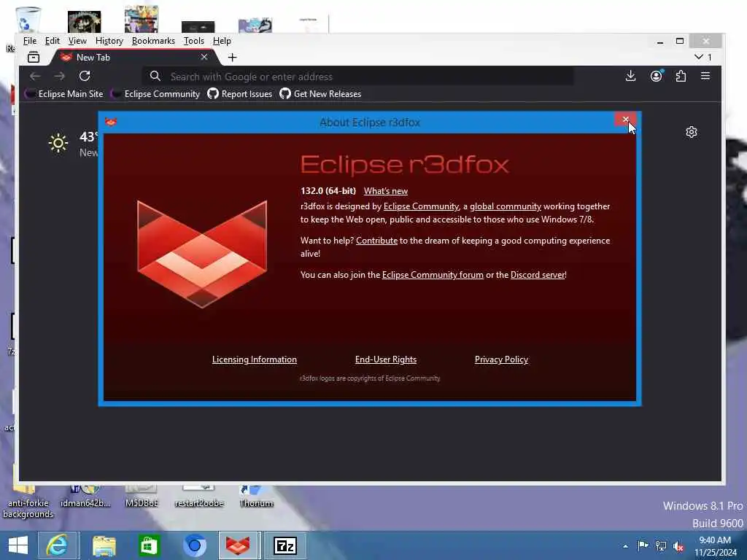This screenshot has width=747, height=560.
Task: Open the blue circle browser taskbar icon
Action: coord(194,545)
